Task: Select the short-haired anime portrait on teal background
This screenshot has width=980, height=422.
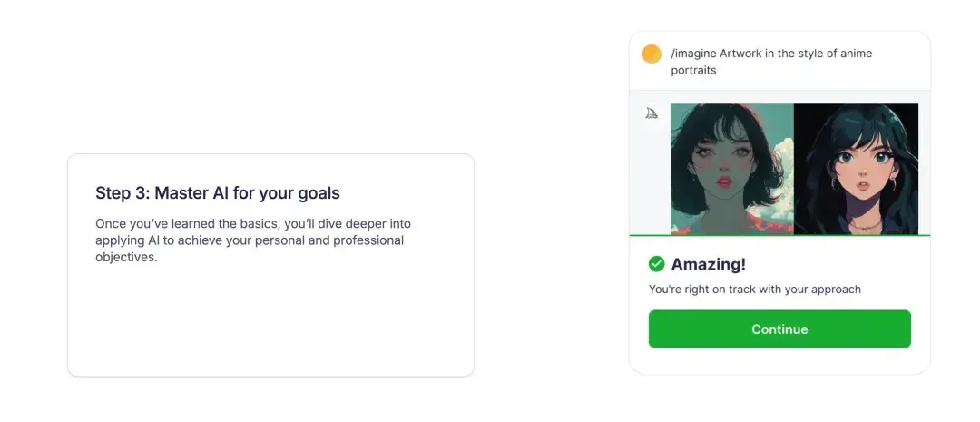Action: (732, 169)
